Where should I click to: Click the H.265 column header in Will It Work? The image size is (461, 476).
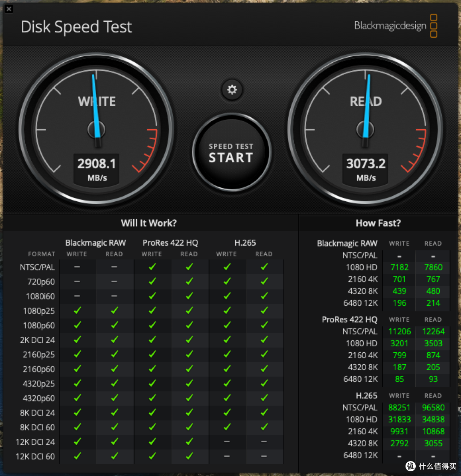245,243
